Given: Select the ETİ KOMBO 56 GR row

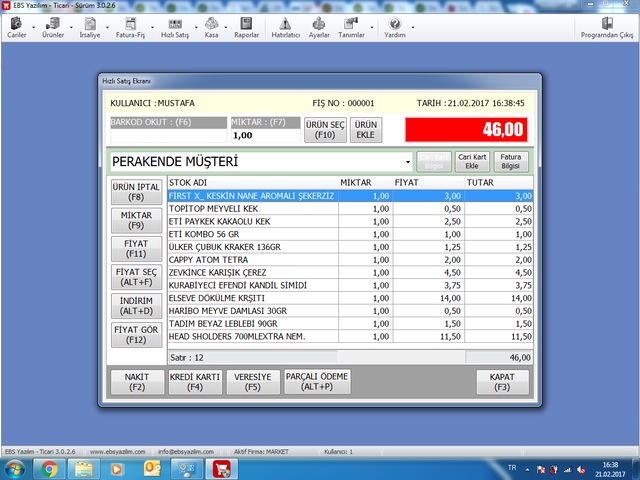Looking at the screenshot, I should coord(350,234).
